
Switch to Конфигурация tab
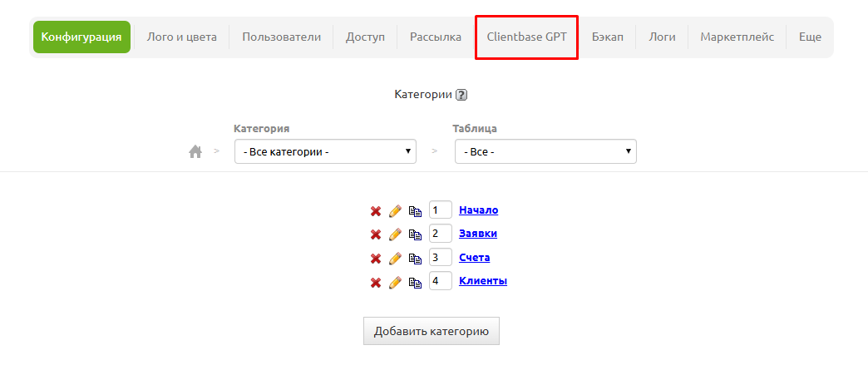[81, 37]
